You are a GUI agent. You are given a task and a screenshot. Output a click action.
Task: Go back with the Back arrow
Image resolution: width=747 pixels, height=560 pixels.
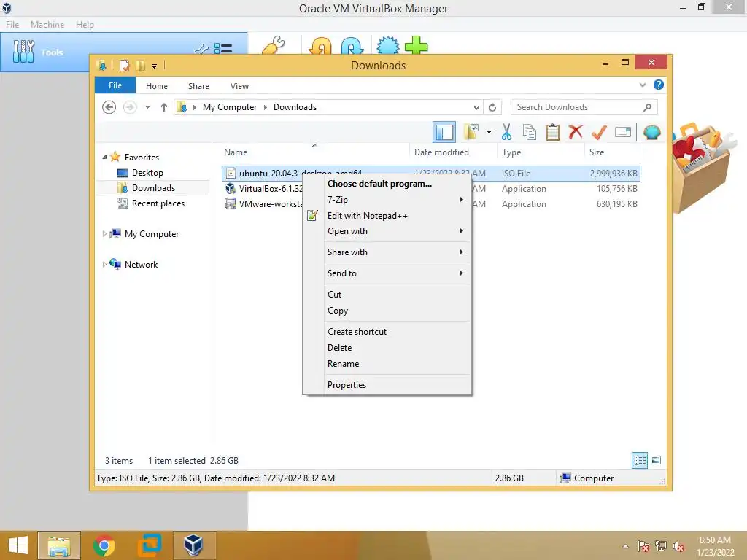109,107
